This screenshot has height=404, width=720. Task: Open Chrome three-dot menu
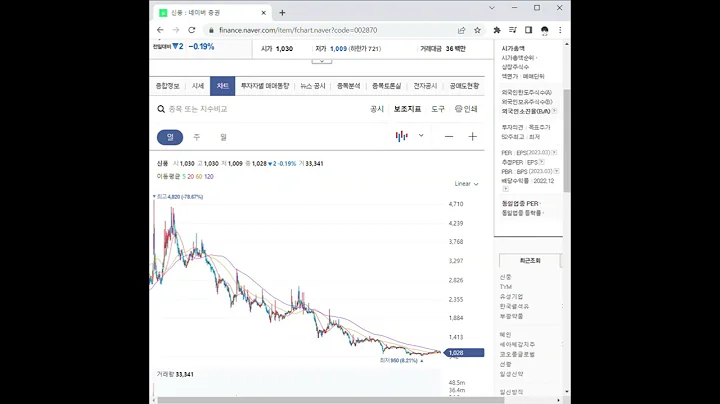click(x=560, y=30)
